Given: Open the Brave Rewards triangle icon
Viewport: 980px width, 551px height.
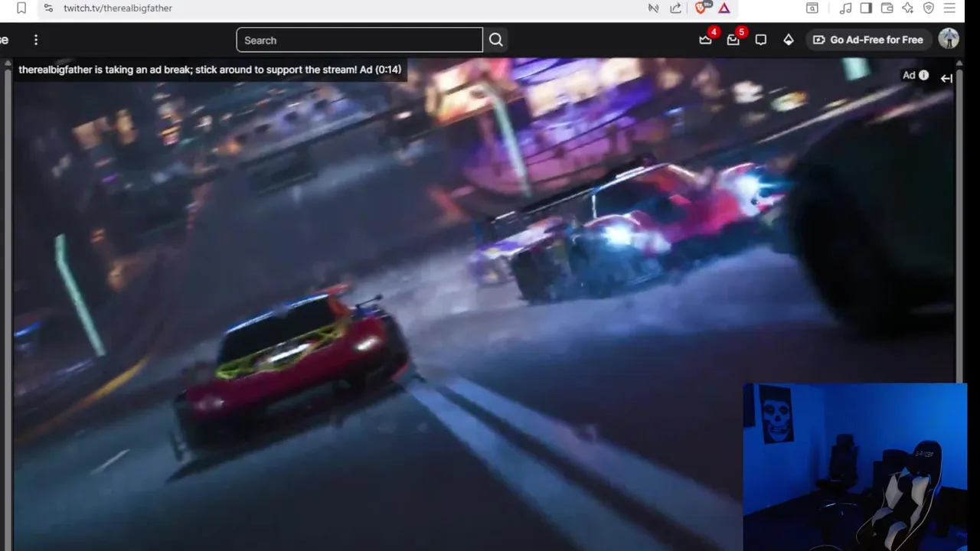Looking at the screenshot, I should (724, 8).
